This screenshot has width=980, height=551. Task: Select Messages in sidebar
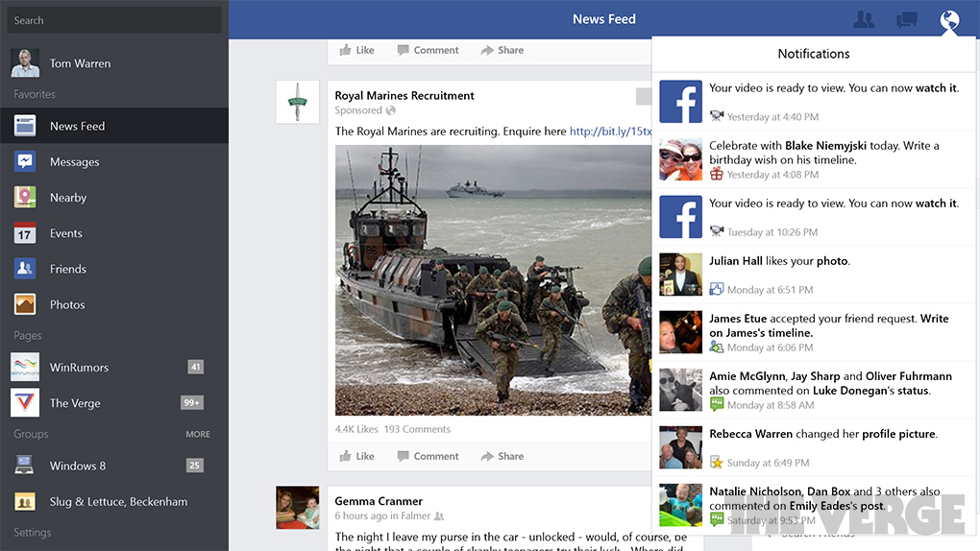coord(114,161)
